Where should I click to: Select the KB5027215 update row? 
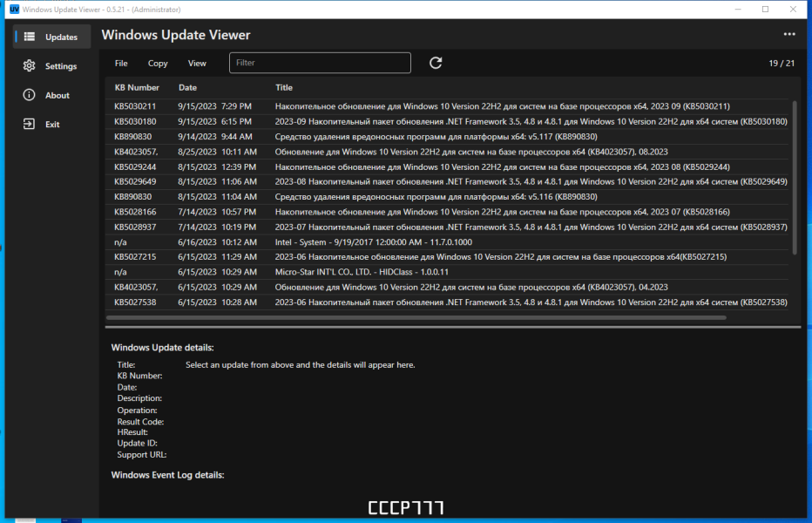point(448,256)
